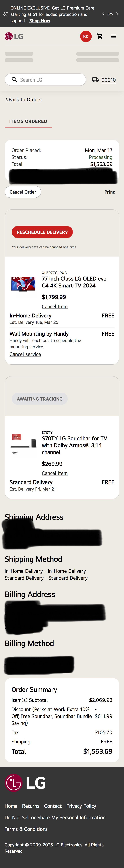Click the search magnifier icon
The image size is (124, 868).
[x=14, y=79]
